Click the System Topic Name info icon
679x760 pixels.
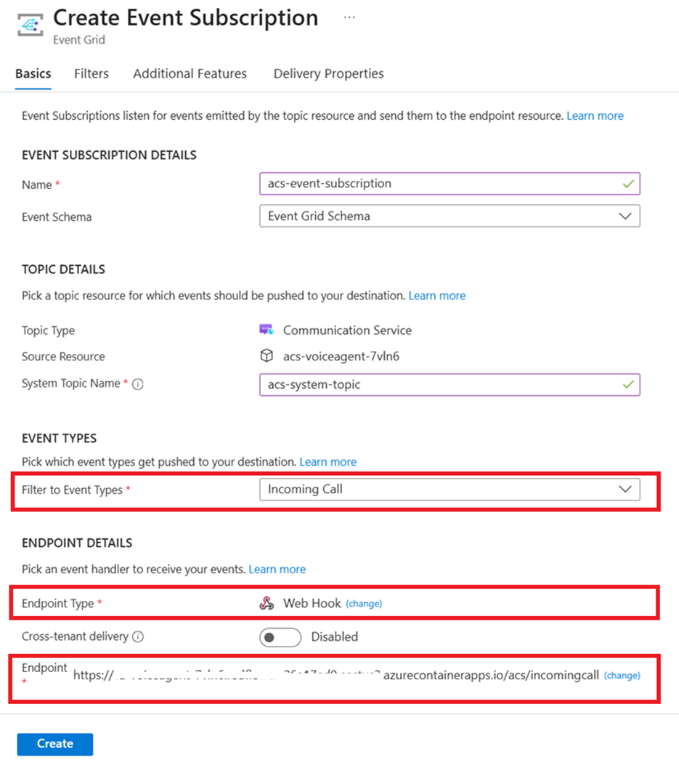point(138,384)
